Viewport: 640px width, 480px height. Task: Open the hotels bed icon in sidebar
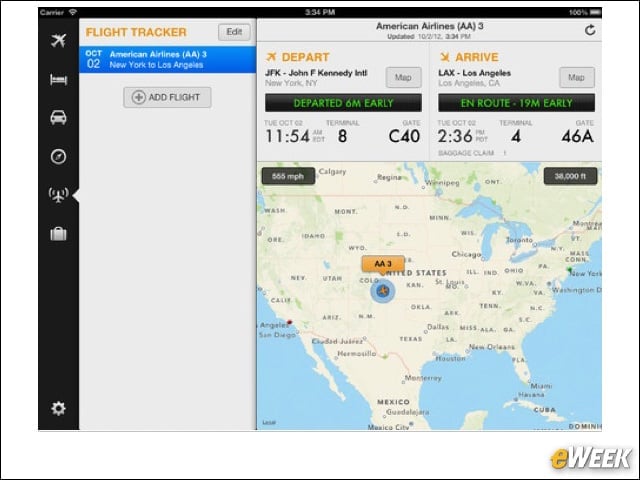pyautogui.click(x=58, y=79)
